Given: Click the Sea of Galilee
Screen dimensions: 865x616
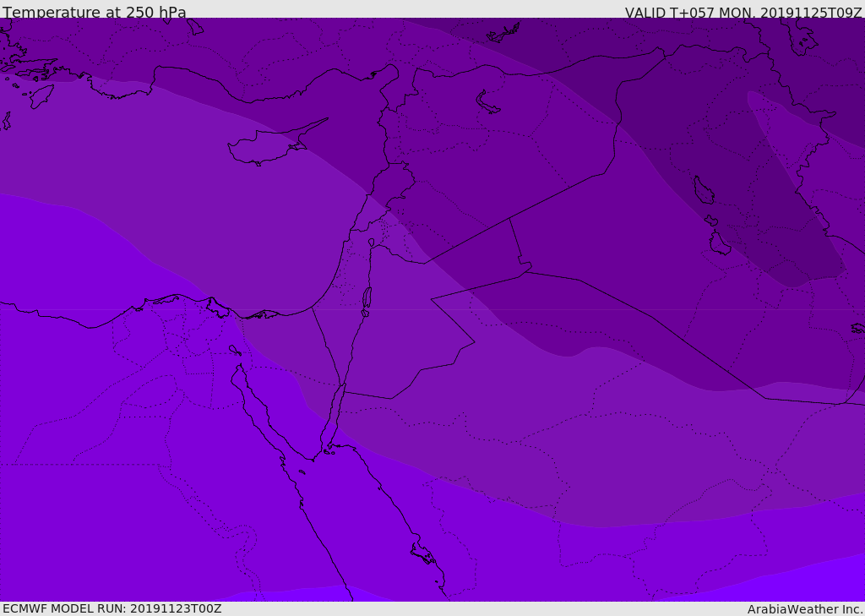Looking at the screenshot, I should point(372,243).
